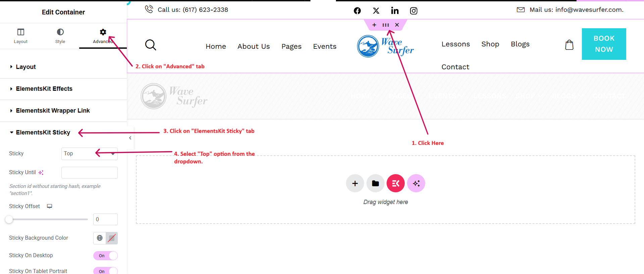This screenshot has width=644, height=274.
Task: Open the Blogs menu item
Action: (x=520, y=44)
